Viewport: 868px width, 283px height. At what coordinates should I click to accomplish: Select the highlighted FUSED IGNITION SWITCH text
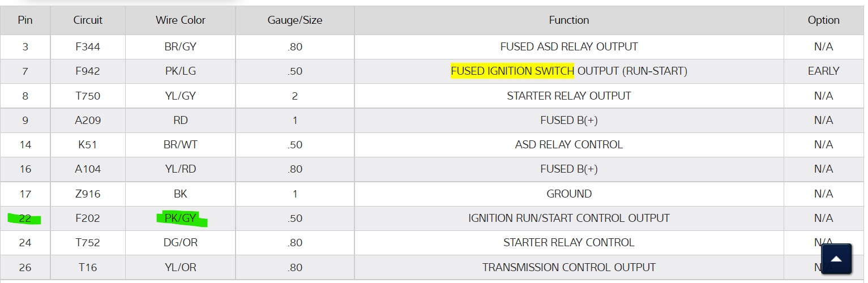coord(512,71)
